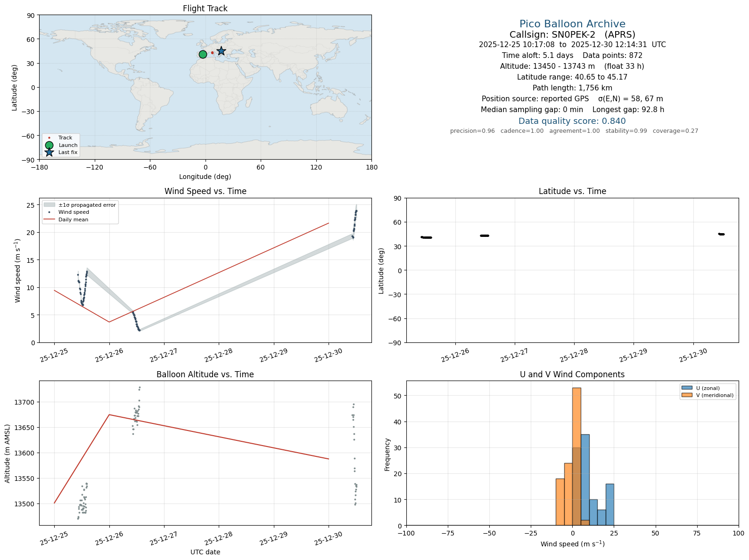
Task: Click the "Frequency" axis label
Action: point(387,454)
